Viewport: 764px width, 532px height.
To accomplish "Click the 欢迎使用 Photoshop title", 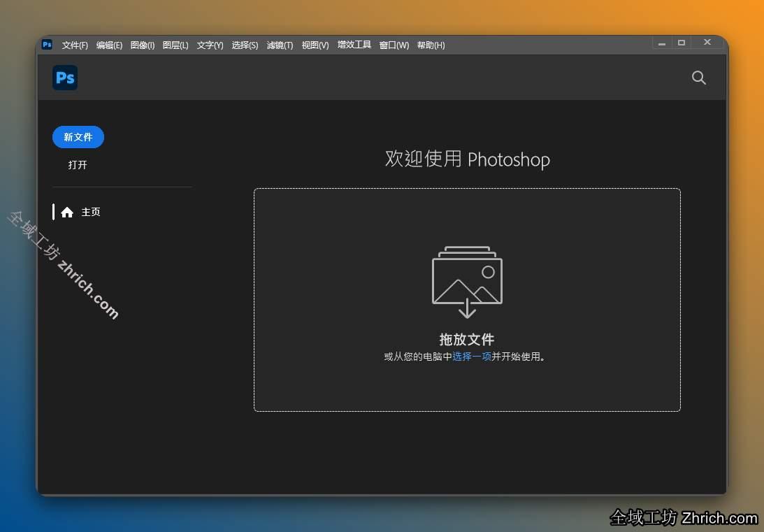I will [467, 159].
